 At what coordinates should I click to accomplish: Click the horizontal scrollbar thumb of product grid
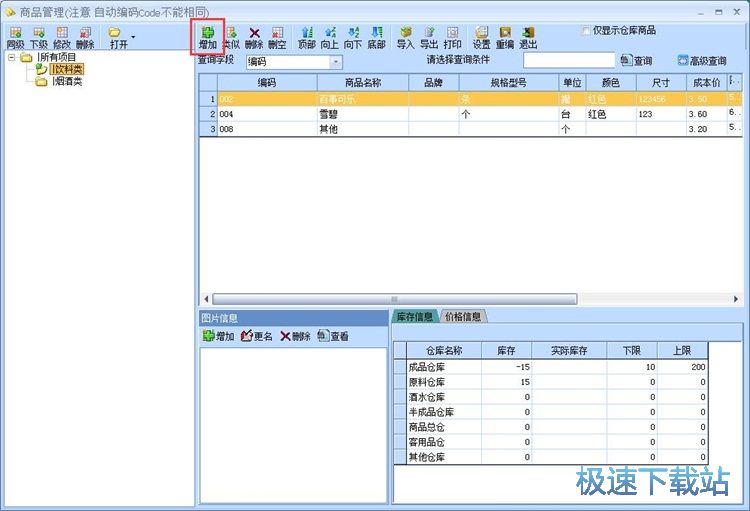click(x=395, y=299)
